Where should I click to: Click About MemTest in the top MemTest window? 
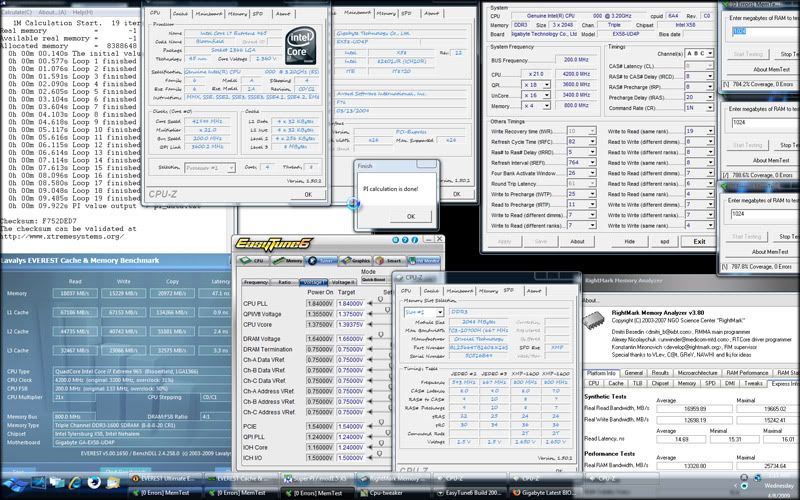pyautogui.click(x=770, y=69)
